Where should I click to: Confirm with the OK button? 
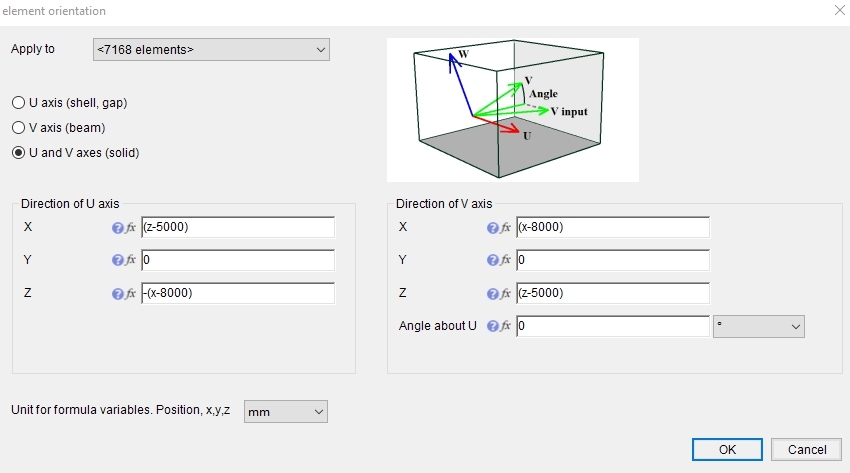[x=727, y=450]
